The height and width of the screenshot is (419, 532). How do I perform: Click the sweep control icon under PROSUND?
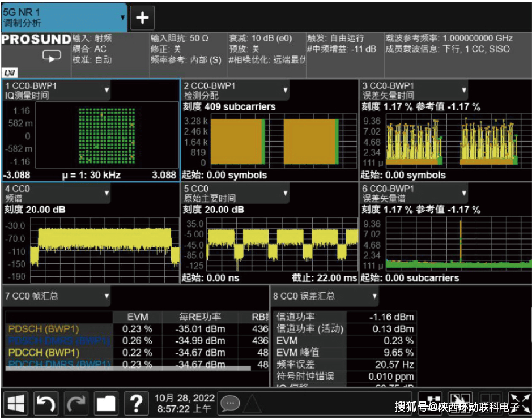click(x=52, y=57)
